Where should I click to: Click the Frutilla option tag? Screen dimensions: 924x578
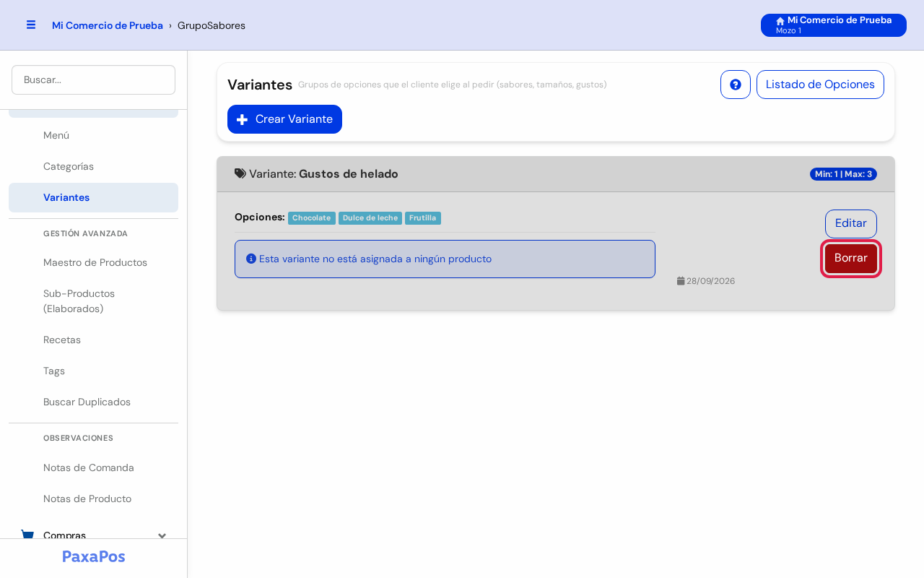pos(423,218)
